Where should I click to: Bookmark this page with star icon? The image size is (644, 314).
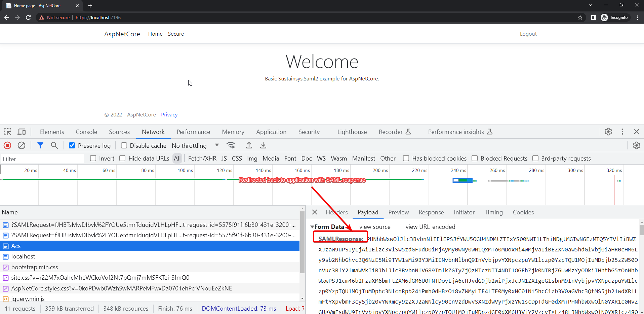click(580, 18)
